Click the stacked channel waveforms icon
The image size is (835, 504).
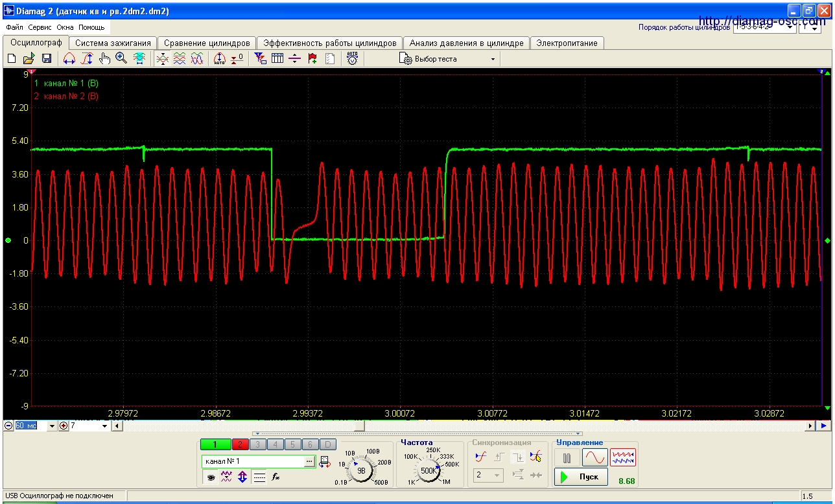(180, 59)
